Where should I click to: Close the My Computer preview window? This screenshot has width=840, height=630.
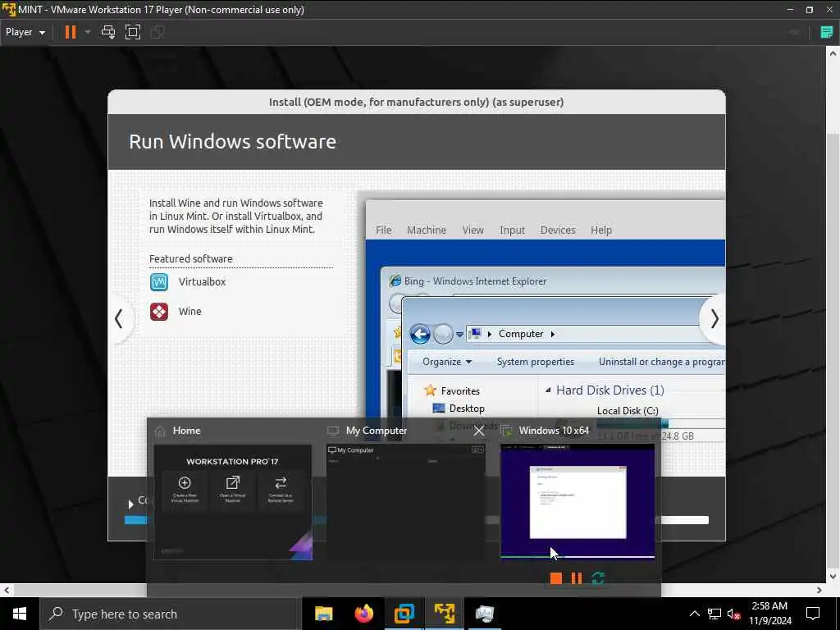tap(479, 430)
